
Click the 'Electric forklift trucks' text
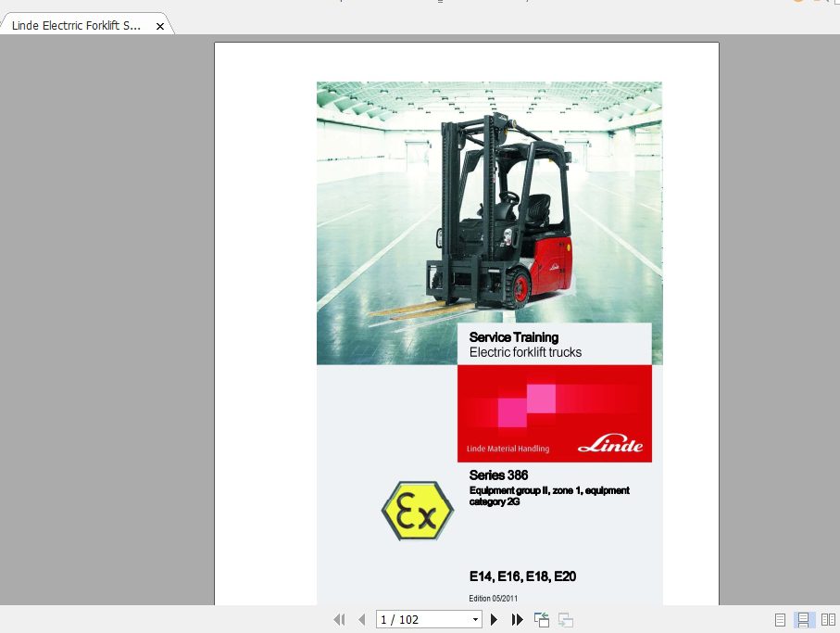click(525, 352)
